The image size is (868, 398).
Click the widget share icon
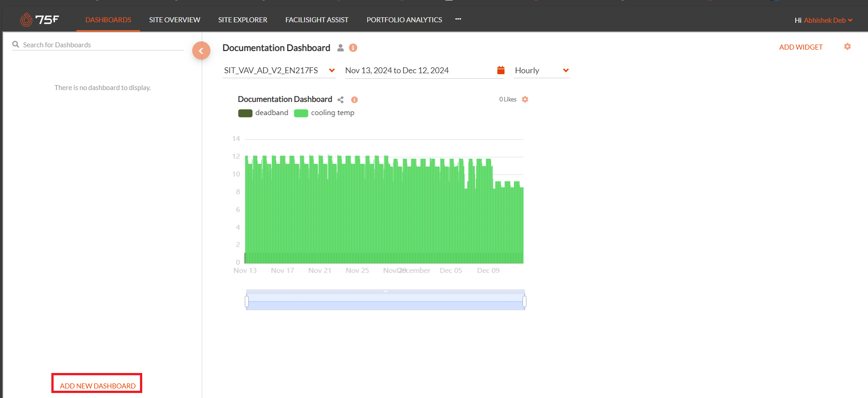point(341,100)
